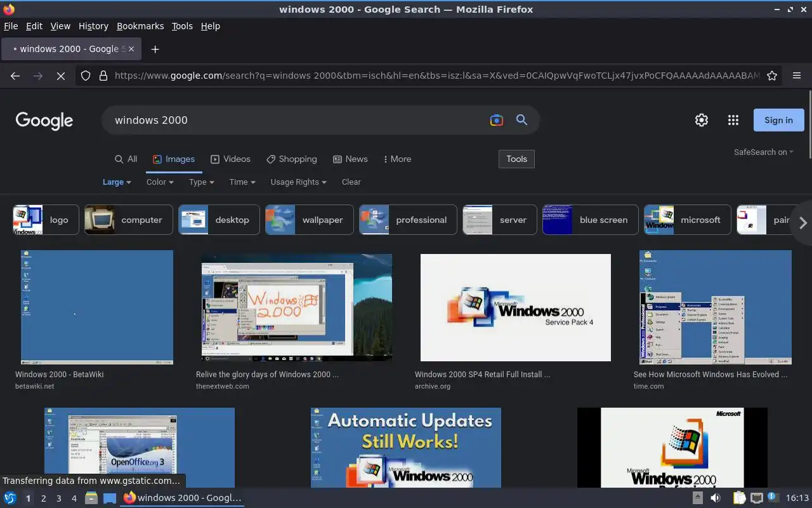
Task: Expand the SafeSearch on dropdown
Action: (x=764, y=152)
